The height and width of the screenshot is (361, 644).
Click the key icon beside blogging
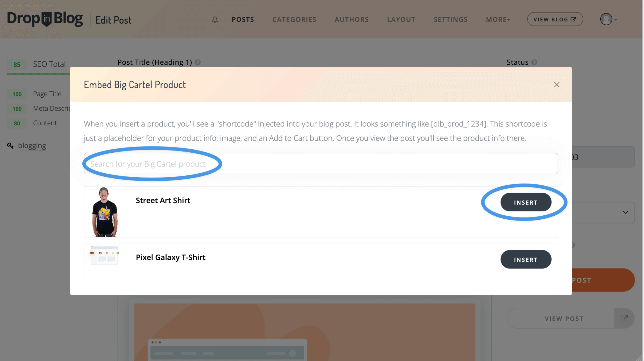coord(10,146)
